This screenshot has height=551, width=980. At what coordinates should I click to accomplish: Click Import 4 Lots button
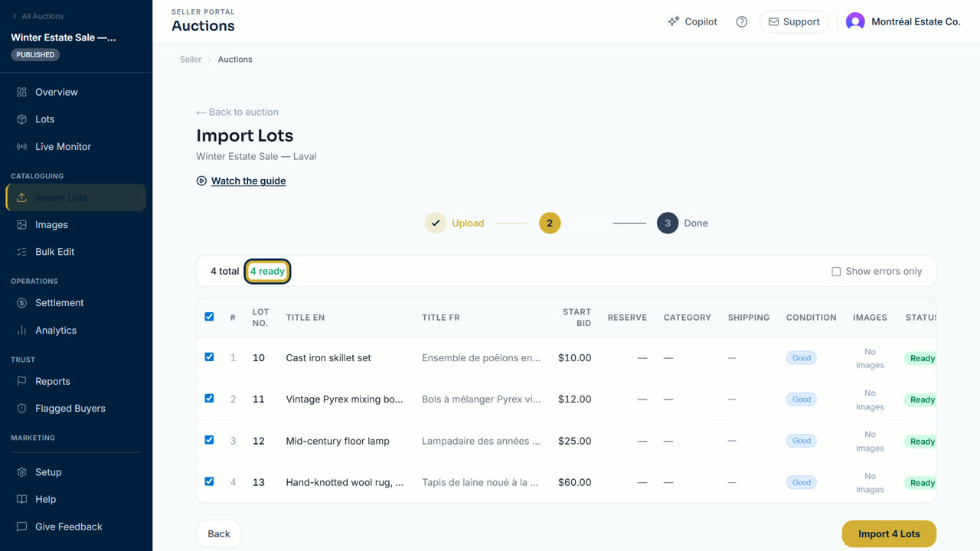(889, 534)
